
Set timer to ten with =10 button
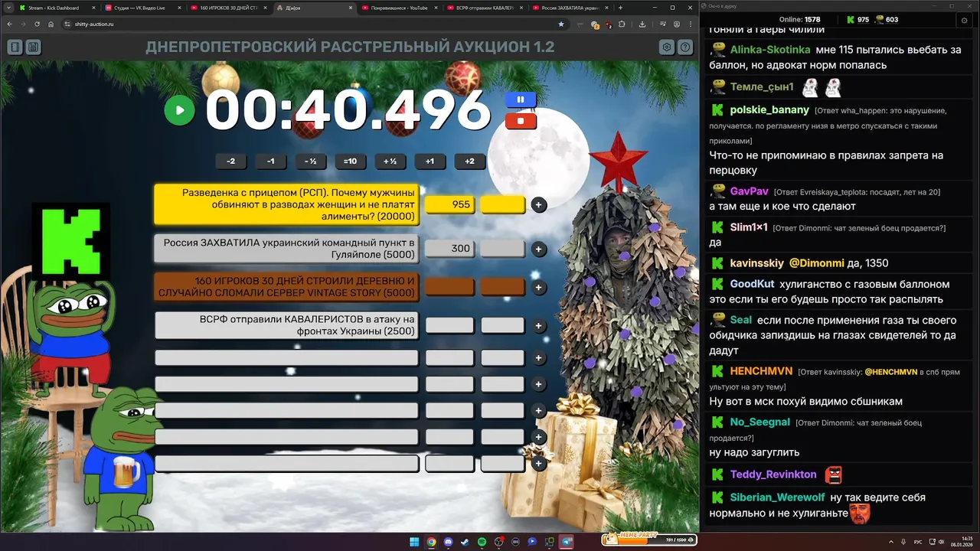coord(350,161)
